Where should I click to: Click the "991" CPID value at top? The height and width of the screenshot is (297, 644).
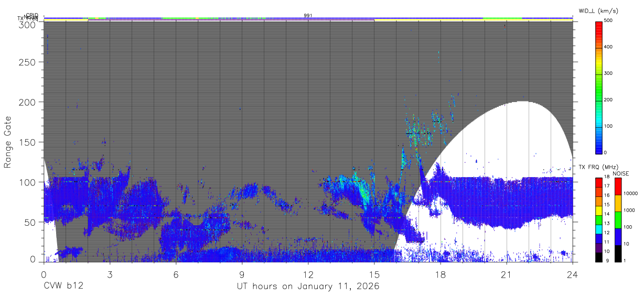click(x=308, y=16)
